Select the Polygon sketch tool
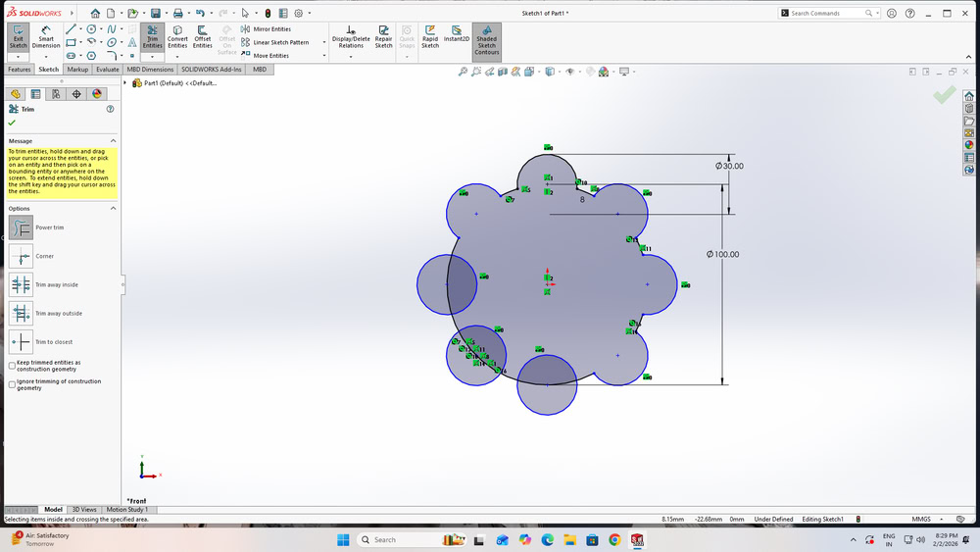 click(x=91, y=56)
